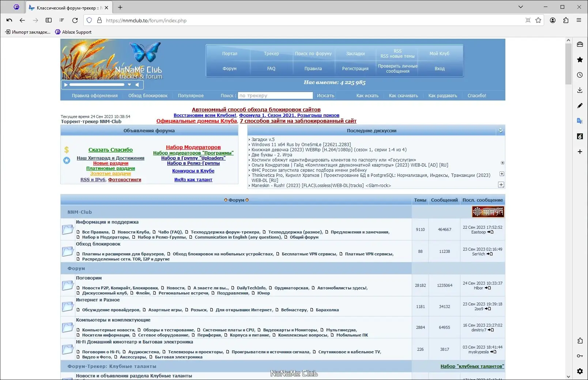Image resolution: width=588 pixels, height=380 pixels.
Task: Open the Трекер navigation item
Action: coord(271,54)
